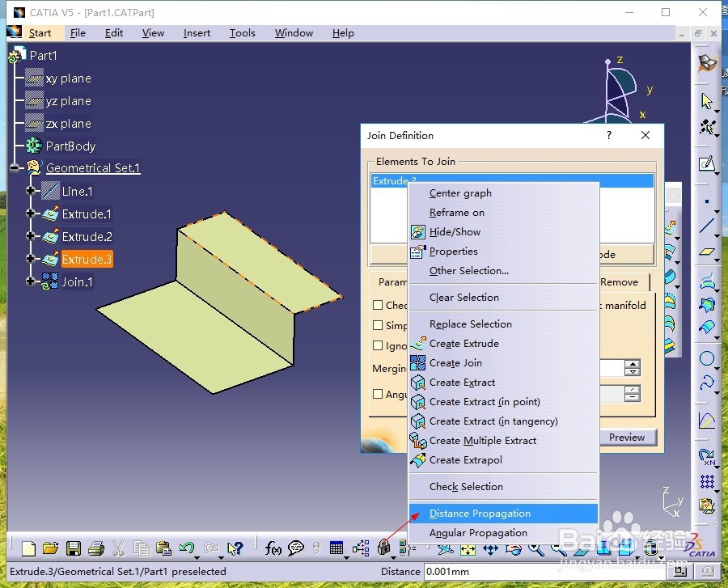
Task: Click the Object Repetition xN icon
Action: click(x=707, y=456)
